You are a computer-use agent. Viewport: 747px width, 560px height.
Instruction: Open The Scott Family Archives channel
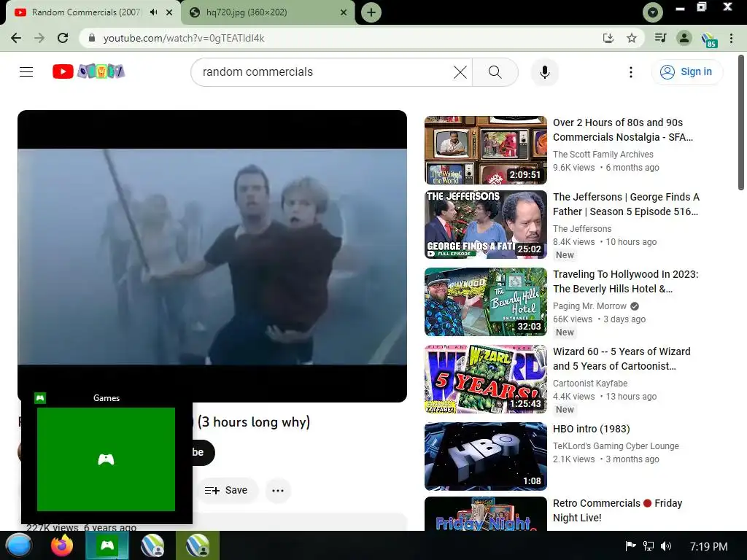coord(603,155)
